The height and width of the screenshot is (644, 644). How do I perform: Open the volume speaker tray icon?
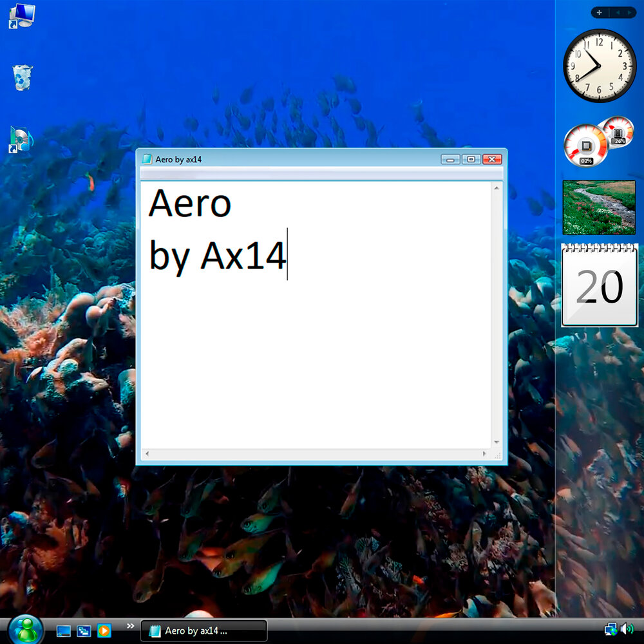pos(627,629)
